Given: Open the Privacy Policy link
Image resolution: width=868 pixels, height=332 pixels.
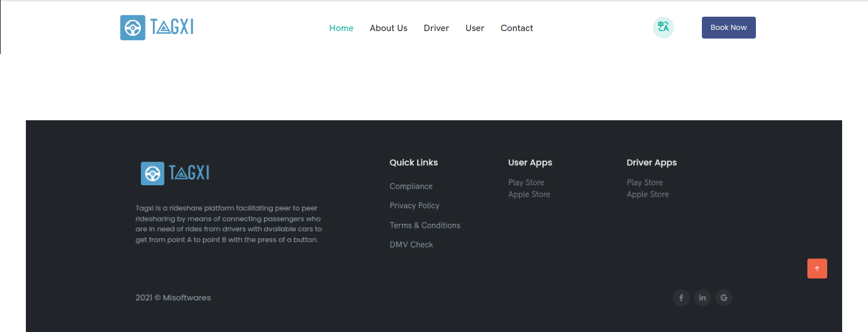Looking at the screenshot, I should tap(414, 205).
